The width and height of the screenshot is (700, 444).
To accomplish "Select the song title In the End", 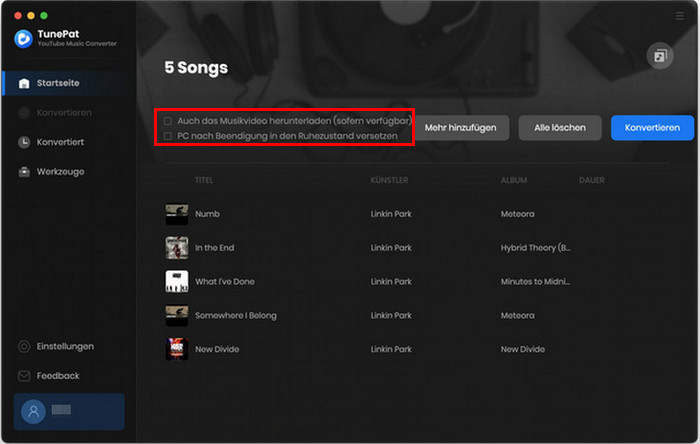I will 215,248.
